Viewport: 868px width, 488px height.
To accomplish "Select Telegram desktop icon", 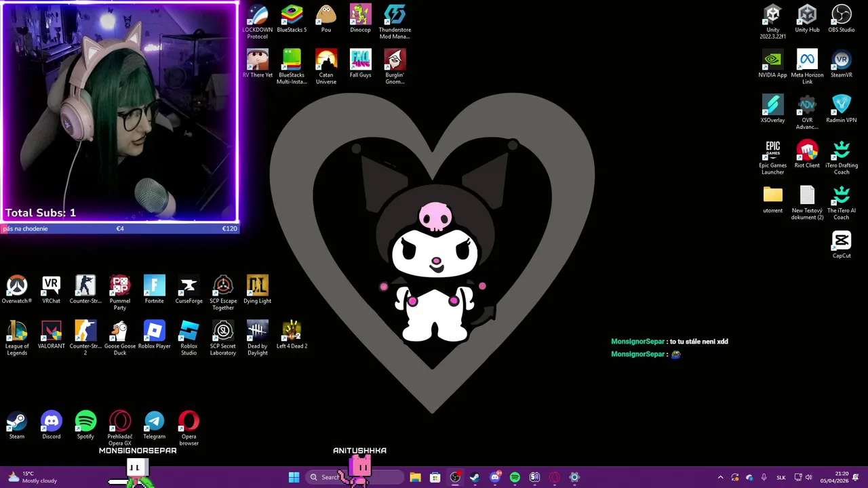I will [x=154, y=426].
